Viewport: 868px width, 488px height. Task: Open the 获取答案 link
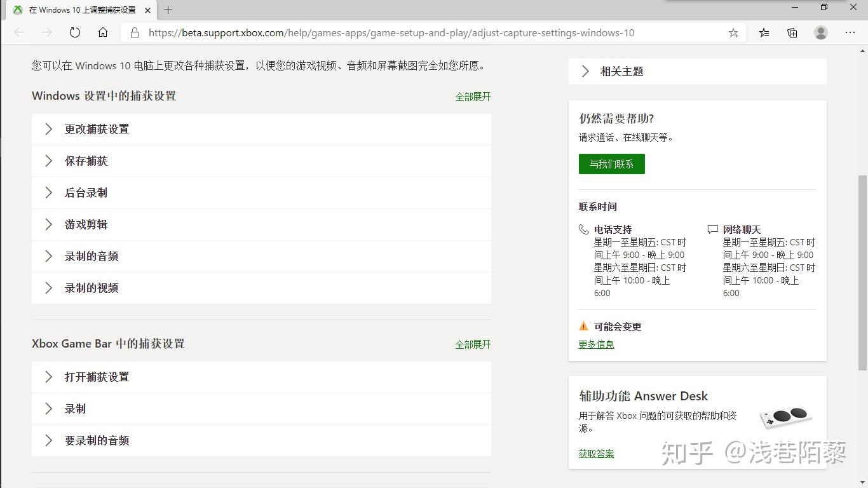(x=596, y=454)
